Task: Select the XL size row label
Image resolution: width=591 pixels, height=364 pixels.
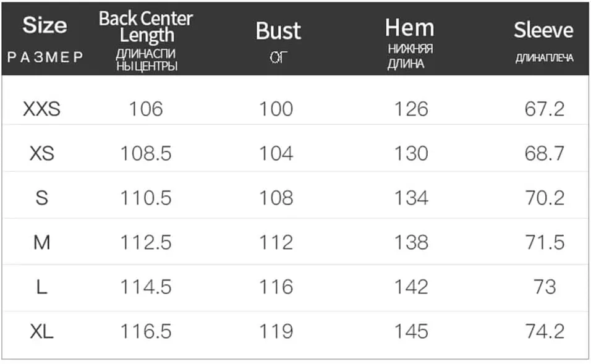Action: 42,332
